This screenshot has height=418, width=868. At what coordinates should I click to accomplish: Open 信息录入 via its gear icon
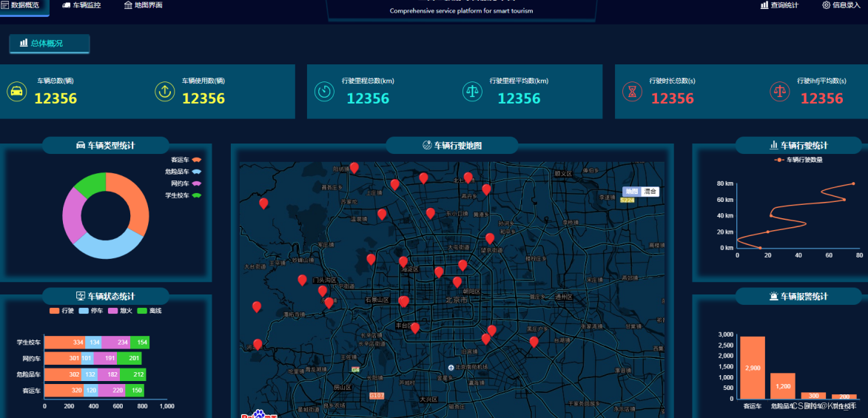(x=826, y=5)
